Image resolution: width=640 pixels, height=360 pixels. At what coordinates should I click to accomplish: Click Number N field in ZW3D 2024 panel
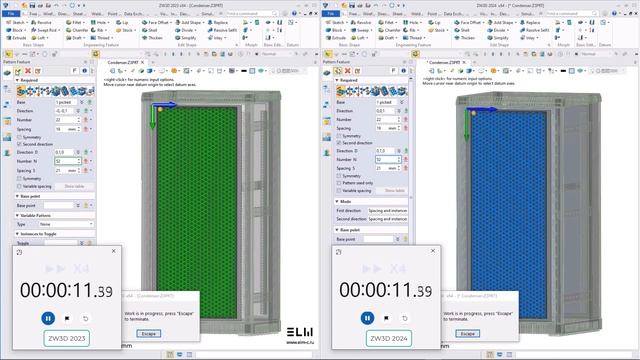click(x=388, y=159)
